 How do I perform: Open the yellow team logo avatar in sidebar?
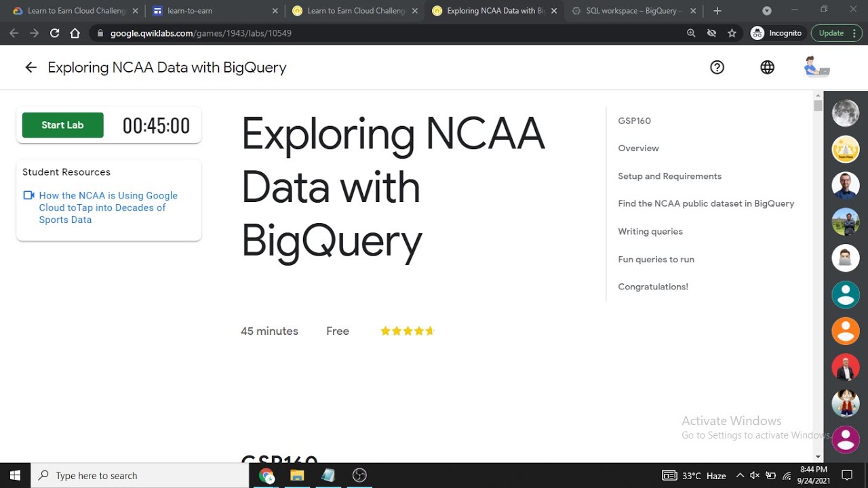pyautogui.click(x=846, y=149)
